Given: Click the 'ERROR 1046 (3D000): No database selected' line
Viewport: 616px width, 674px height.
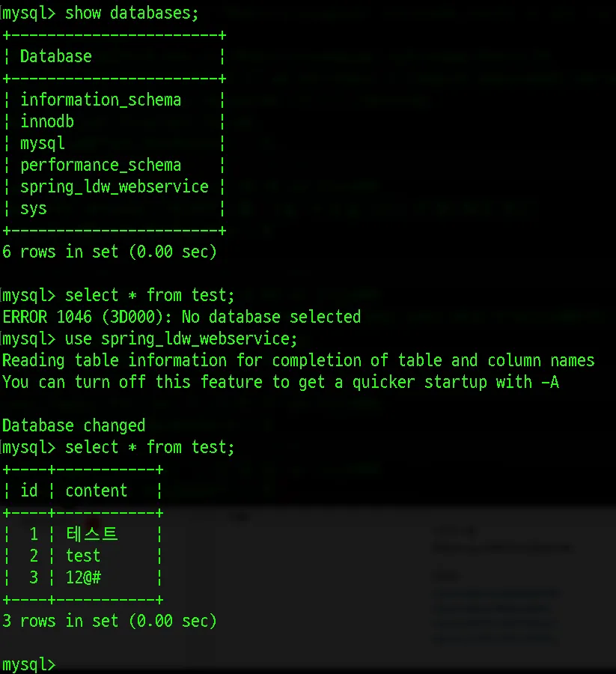Looking at the screenshot, I should [x=181, y=318].
